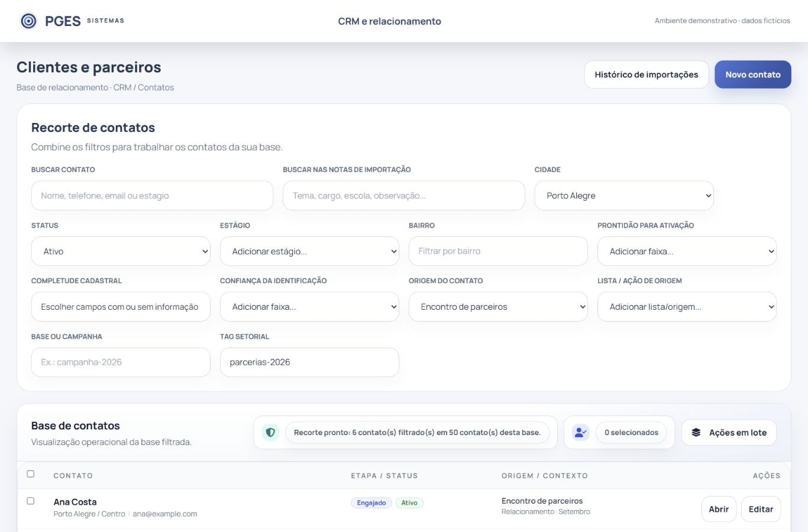This screenshot has width=808, height=532.
Task: Click the CRM / Contatos breadcrumb text
Action: pyautogui.click(x=144, y=87)
